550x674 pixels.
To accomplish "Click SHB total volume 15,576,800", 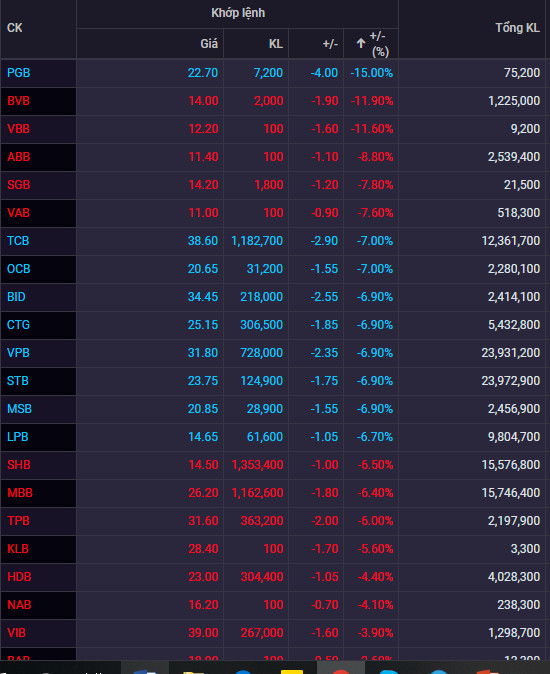I will [511, 465].
